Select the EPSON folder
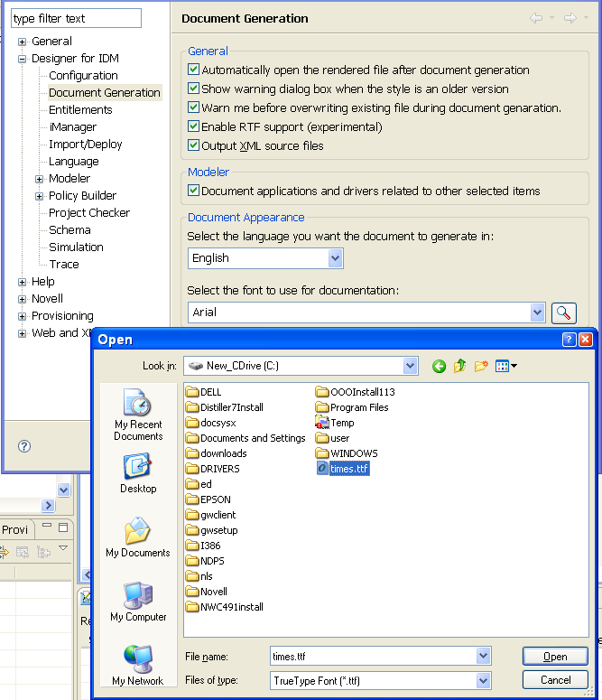Viewport: 602px width, 700px height. [208, 499]
